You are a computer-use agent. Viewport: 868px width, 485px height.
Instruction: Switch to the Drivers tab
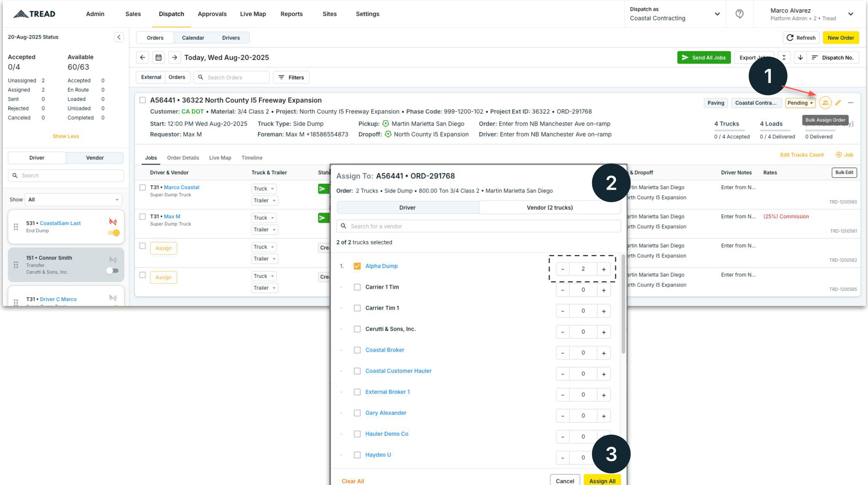pyautogui.click(x=231, y=38)
